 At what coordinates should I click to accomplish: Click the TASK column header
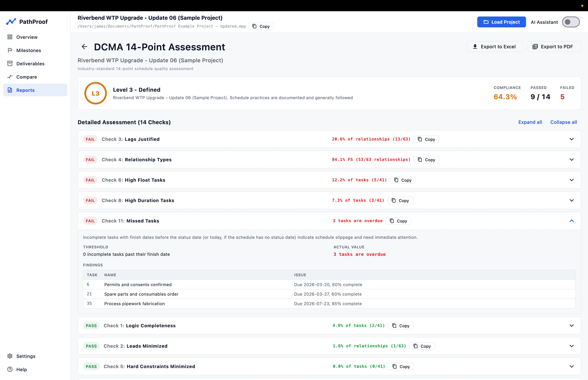92,275
